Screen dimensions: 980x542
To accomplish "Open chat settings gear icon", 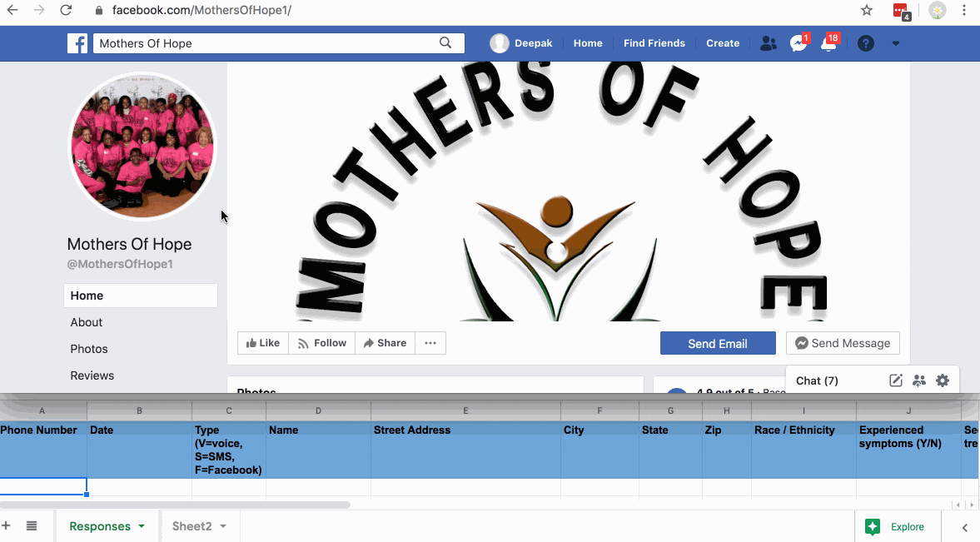I will coord(943,380).
